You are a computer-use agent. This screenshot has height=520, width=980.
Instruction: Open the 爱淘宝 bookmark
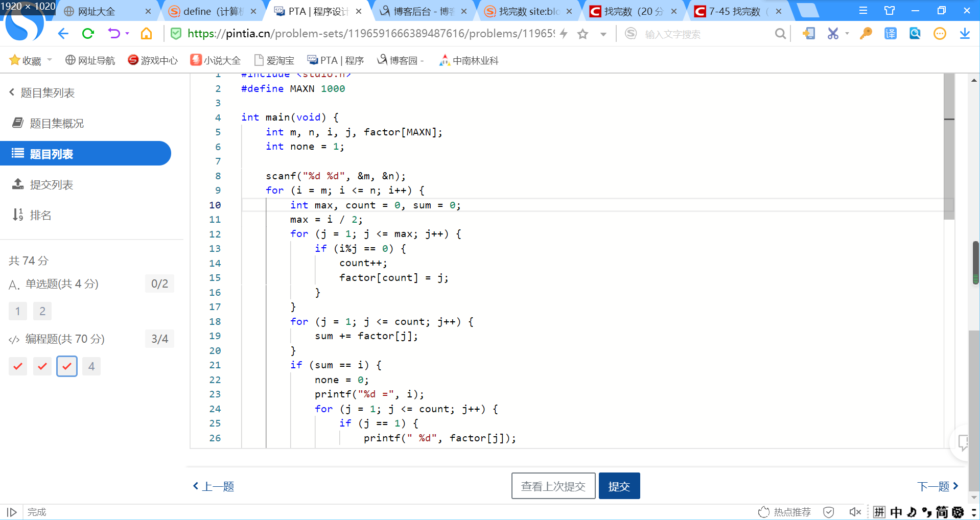tap(274, 60)
